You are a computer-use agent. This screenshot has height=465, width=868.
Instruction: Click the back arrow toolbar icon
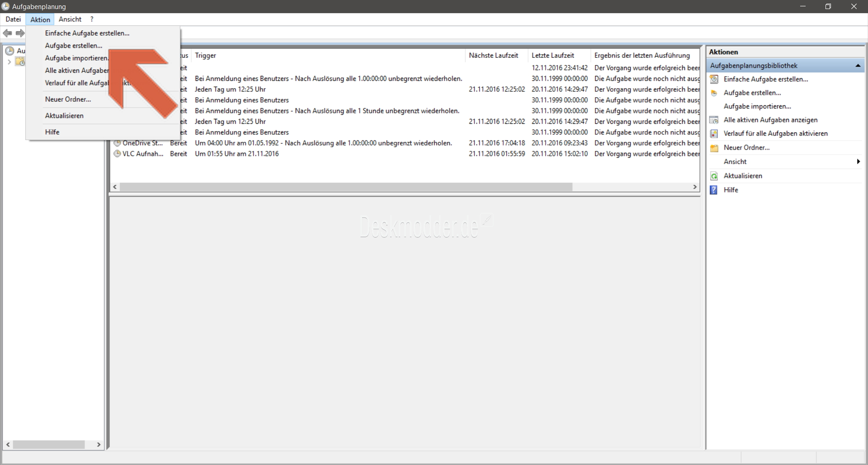coord(7,33)
